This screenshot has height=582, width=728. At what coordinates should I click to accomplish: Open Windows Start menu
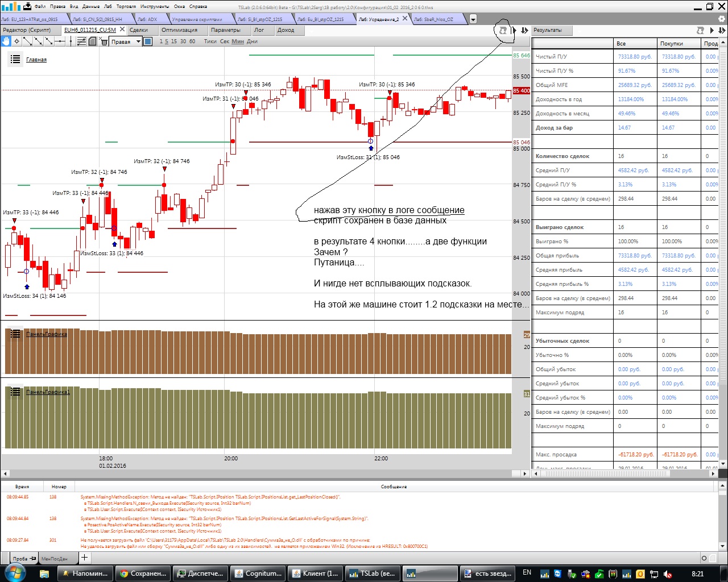click(15, 572)
